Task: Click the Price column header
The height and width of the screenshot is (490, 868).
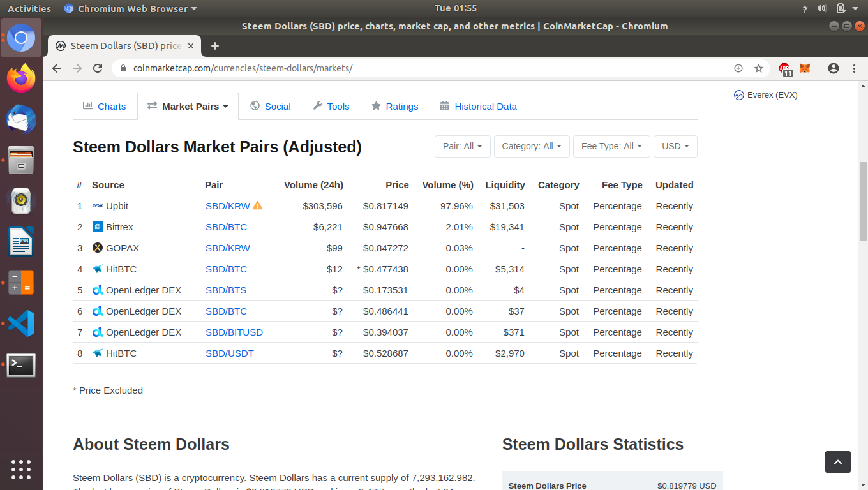Action: 397,185
